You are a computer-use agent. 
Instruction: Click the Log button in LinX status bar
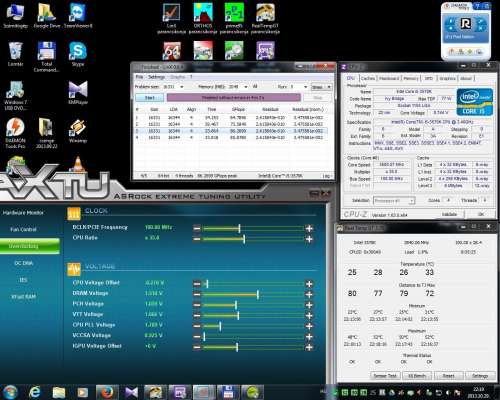pyautogui.click(x=327, y=176)
